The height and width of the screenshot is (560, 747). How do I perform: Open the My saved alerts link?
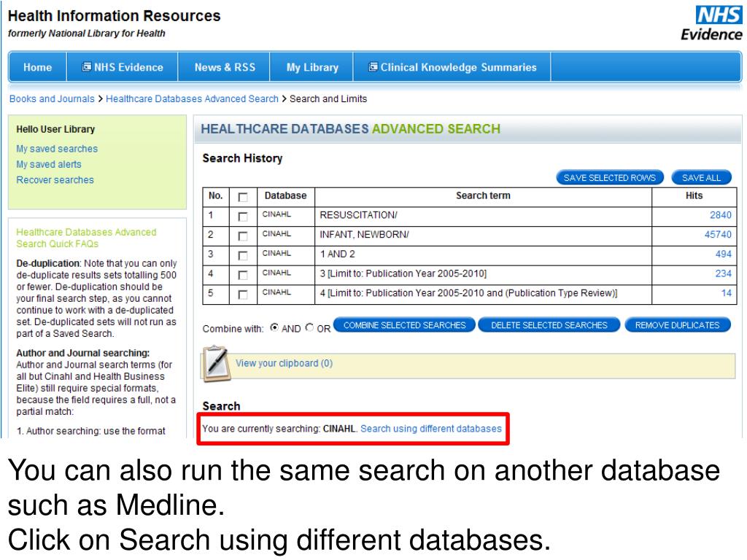pos(49,164)
